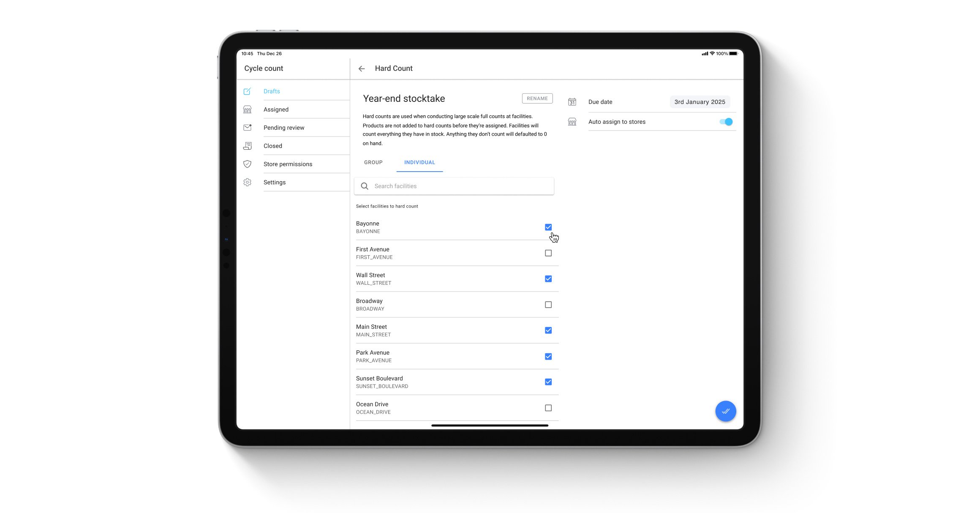Click the Drafts navigation icon
The width and height of the screenshot is (980, 513).
[x=248, y=91]
